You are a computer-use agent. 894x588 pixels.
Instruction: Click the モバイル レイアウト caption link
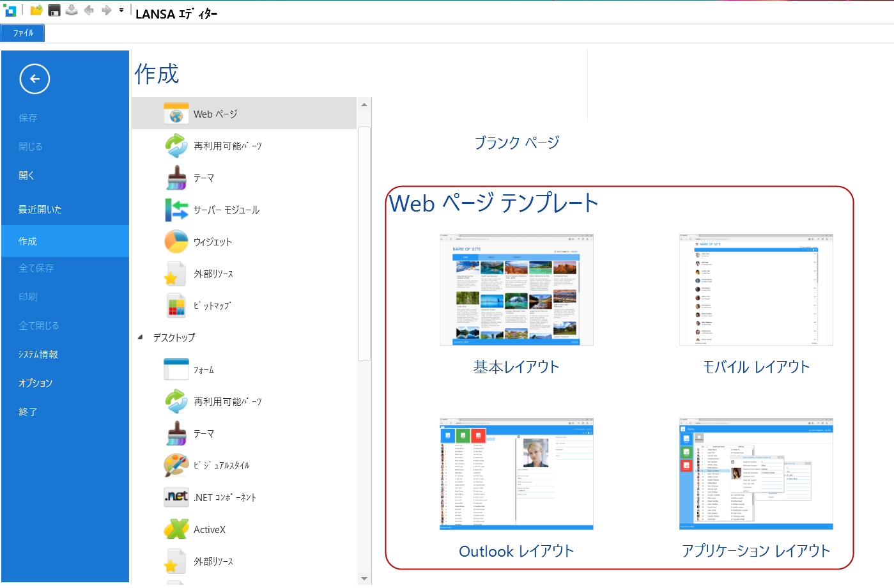[x=756, y=367]
